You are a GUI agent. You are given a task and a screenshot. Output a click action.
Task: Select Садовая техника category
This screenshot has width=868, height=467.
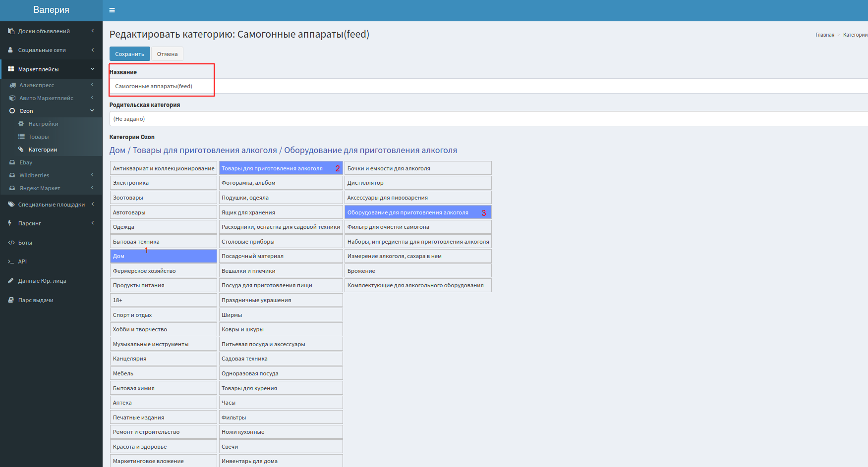click(281, 359)
